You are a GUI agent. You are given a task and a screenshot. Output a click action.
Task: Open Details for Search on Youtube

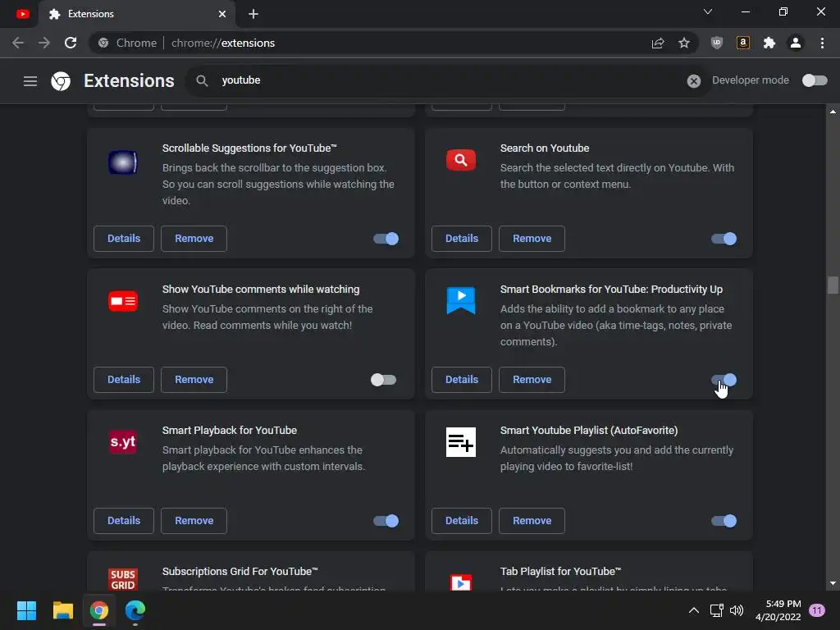(x=462, y=239)
